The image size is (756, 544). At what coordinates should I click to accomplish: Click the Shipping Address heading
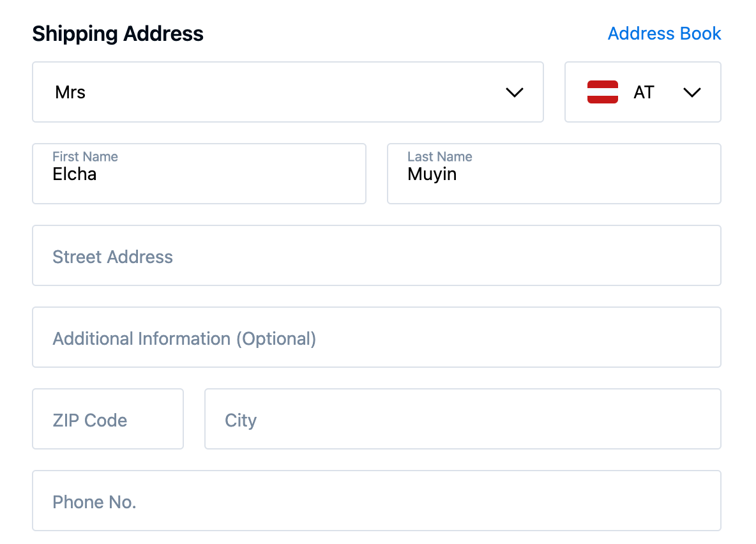click(117, 33)
